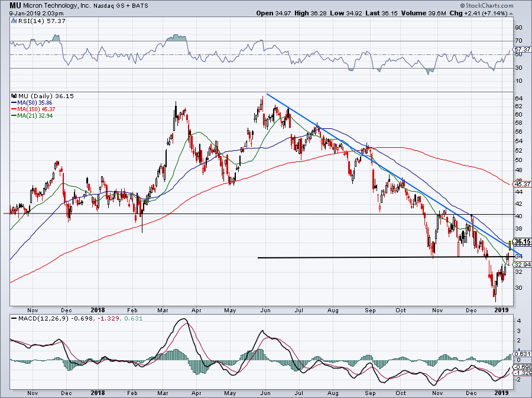Click the 2018 label on the price chart date axis
The image size is (532, 398).
tap(98, 310)
